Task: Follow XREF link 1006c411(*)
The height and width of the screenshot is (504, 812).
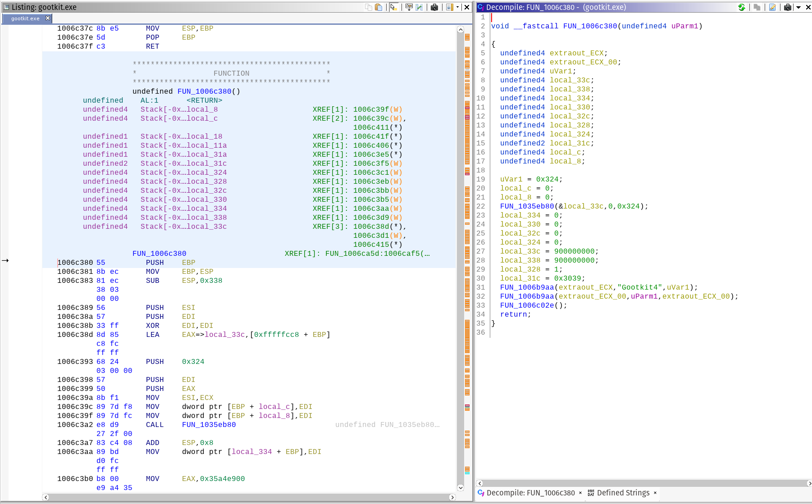Action: tap(378, 127)
